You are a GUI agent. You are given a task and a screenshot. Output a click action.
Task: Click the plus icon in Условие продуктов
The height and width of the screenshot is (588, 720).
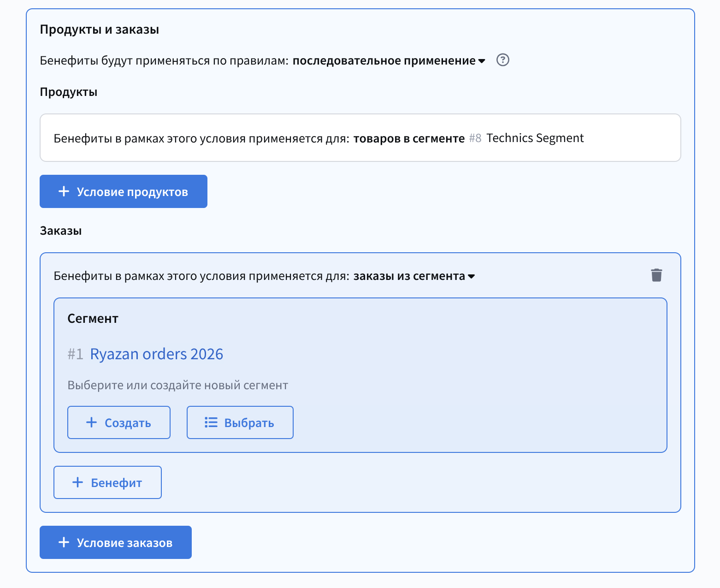(64, 191)
